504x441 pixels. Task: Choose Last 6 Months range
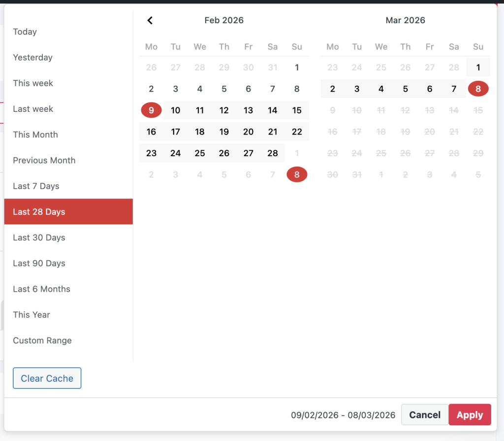point(41,289)
